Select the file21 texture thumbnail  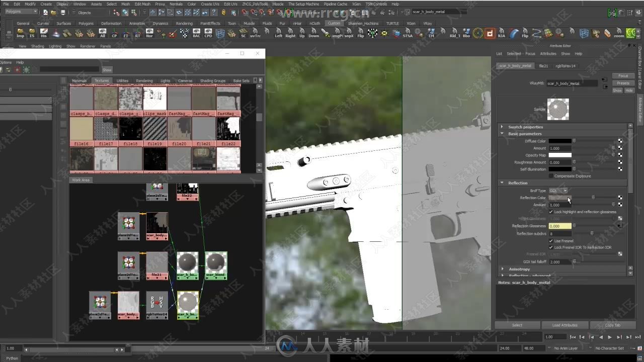[x=203, y=131]
